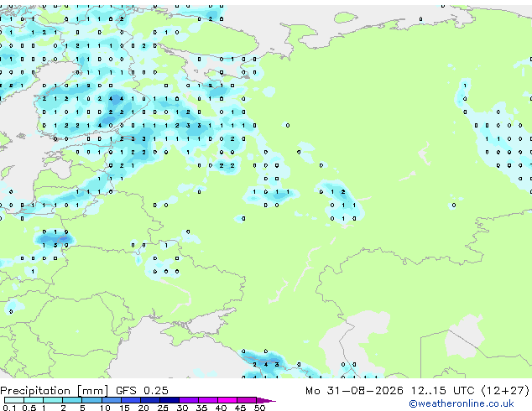Pick the purple 30–35 mm legend swatch

pyautogui.click(x=189, y=400)
